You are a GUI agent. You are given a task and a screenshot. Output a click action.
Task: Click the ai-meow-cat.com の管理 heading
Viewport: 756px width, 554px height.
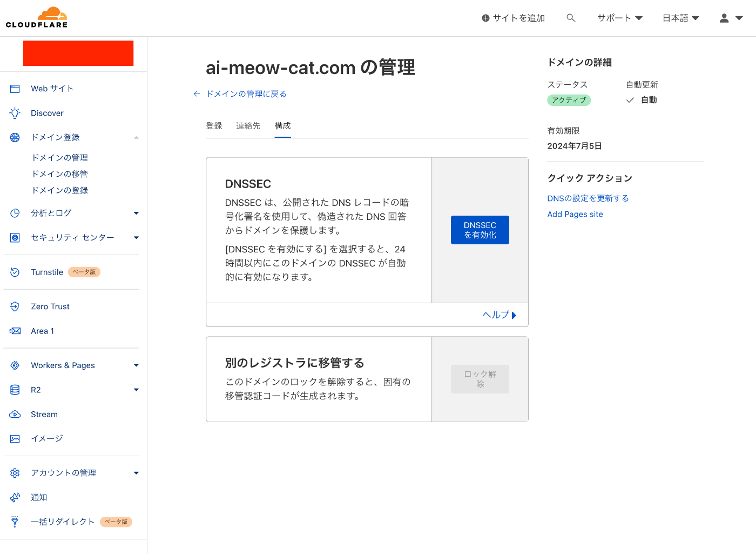(310, 68)
